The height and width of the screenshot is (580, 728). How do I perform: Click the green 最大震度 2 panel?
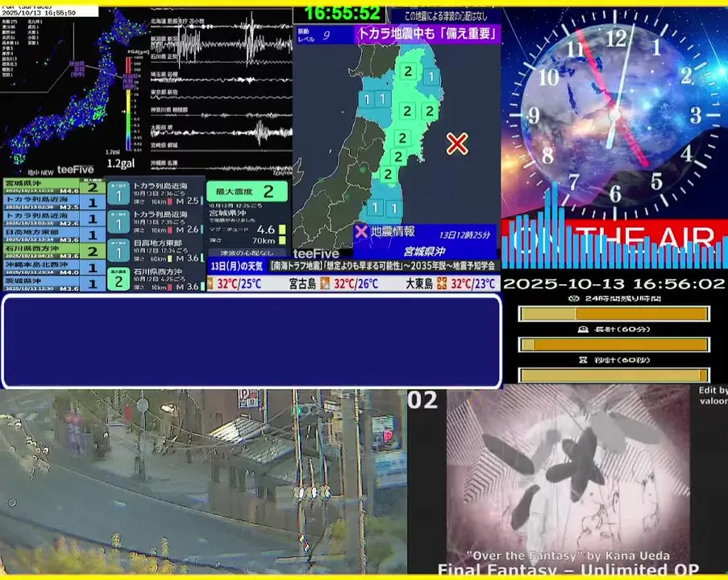tap(247, 191)
